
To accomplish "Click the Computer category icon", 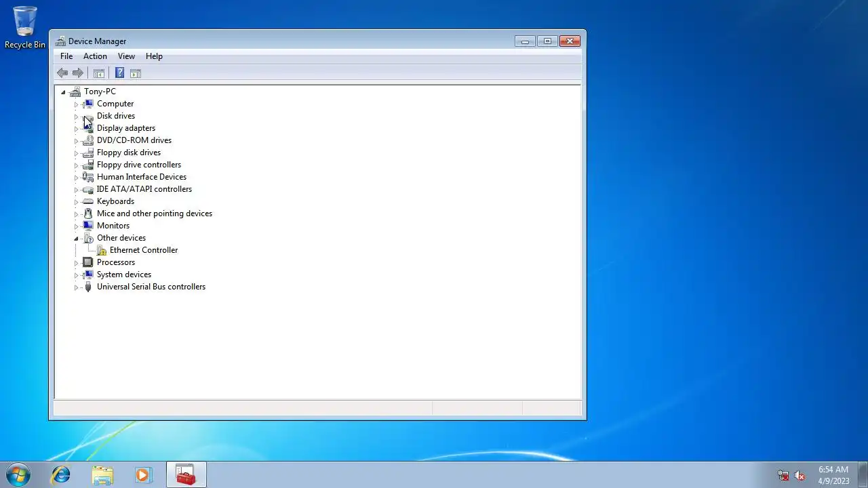I will click(88, 104).
